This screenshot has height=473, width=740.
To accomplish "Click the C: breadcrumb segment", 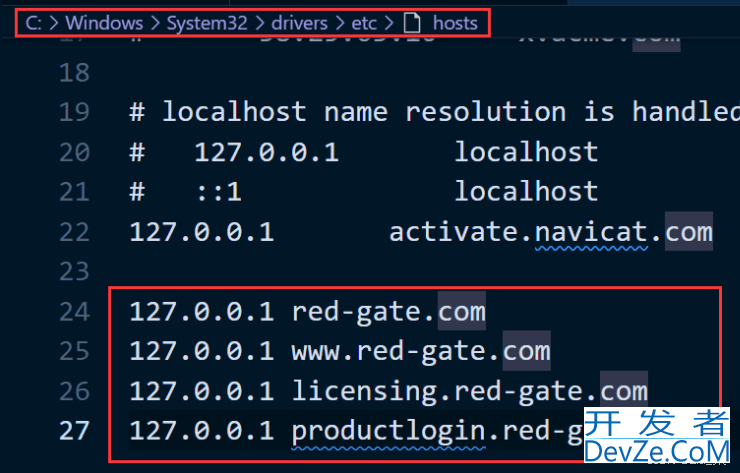I will (x=33, y=23).
